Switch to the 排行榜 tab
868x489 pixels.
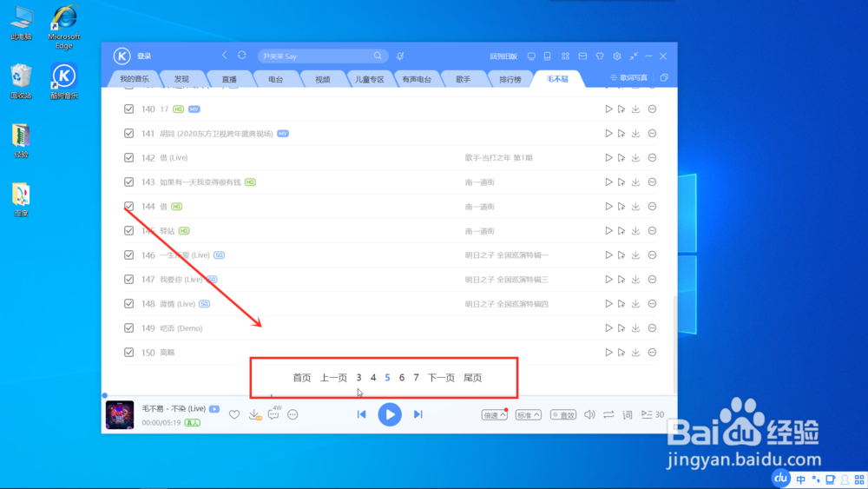(510, 79)
